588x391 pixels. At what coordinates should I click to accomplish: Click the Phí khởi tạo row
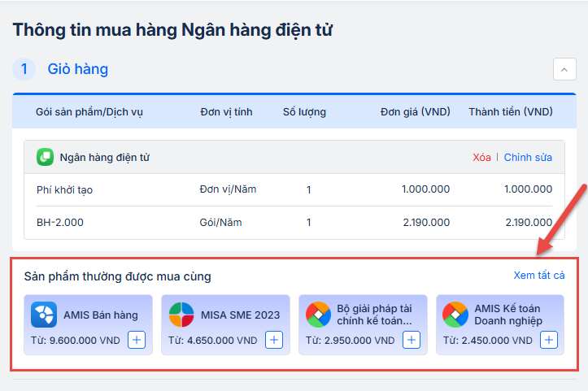point(294,189)
